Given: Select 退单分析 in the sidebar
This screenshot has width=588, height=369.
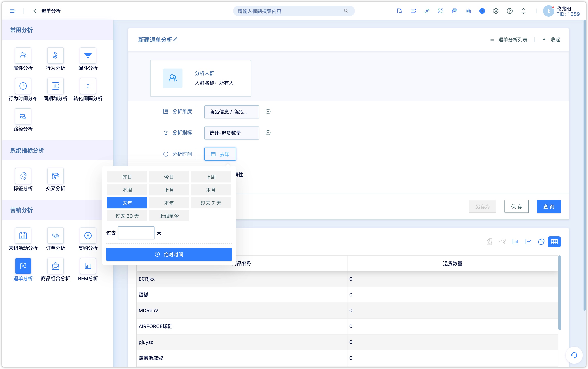Looking at the screenshot, I should pos(23,270).
